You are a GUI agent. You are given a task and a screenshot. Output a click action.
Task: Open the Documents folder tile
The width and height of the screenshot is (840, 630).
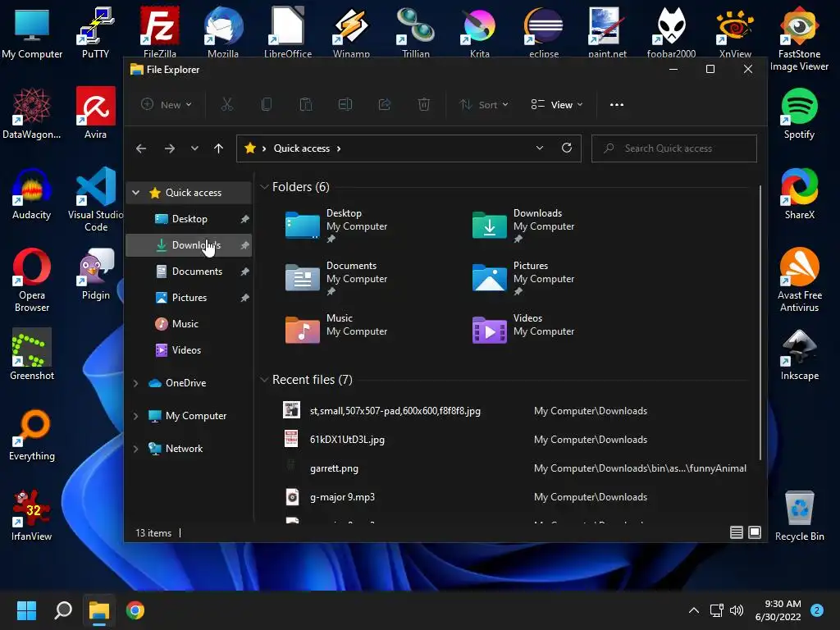point(337,278)
